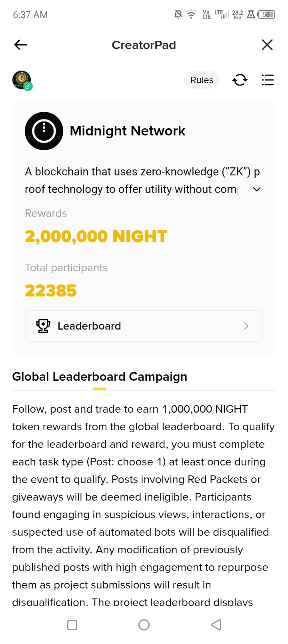Tap the total participants count 22385
Viewport: 288px width, 644px height.
pyautogui.click(x=51, y=291)
